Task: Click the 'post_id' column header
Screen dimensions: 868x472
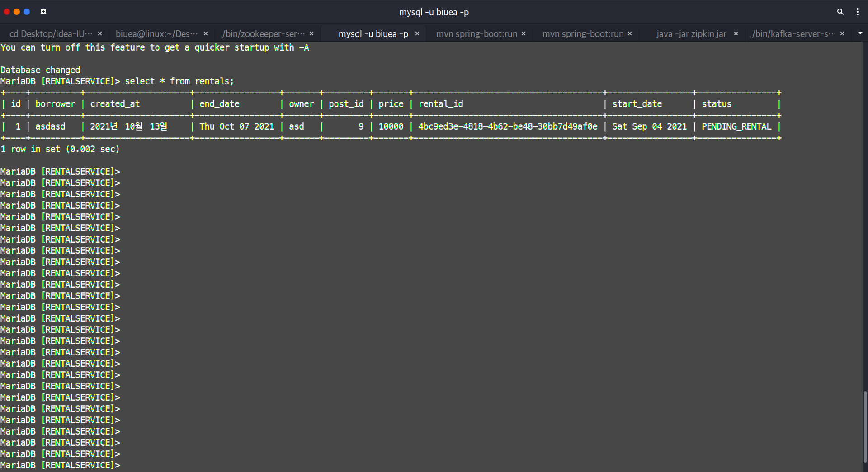Action: coord(346,104)
